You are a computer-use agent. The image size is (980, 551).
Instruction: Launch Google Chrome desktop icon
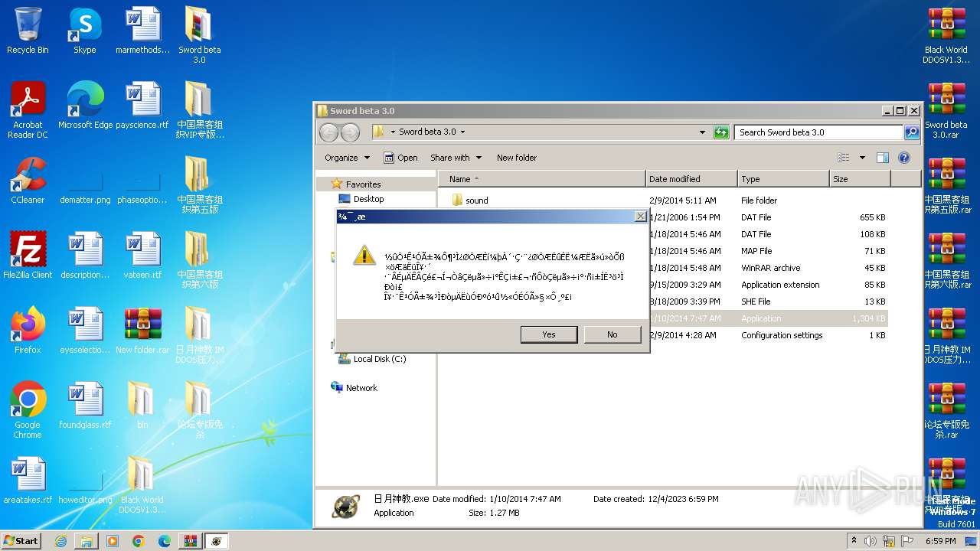click(x=28, y=410)
